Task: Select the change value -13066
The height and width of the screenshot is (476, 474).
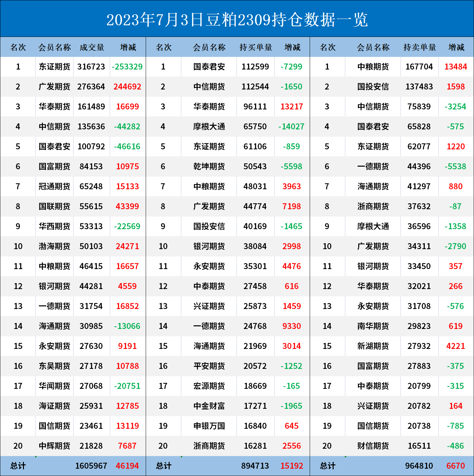Action: click(x=127, y=326)
